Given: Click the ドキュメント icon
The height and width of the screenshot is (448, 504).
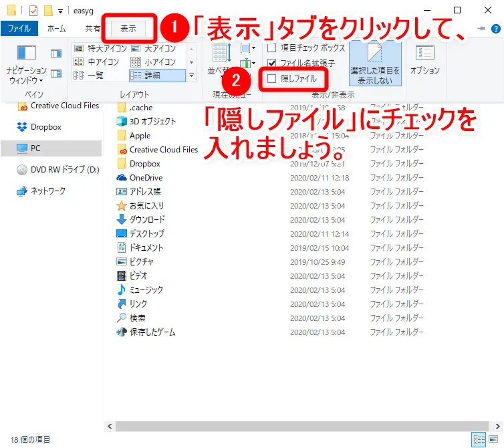Looking at the screenshot, I should (122, 247).
